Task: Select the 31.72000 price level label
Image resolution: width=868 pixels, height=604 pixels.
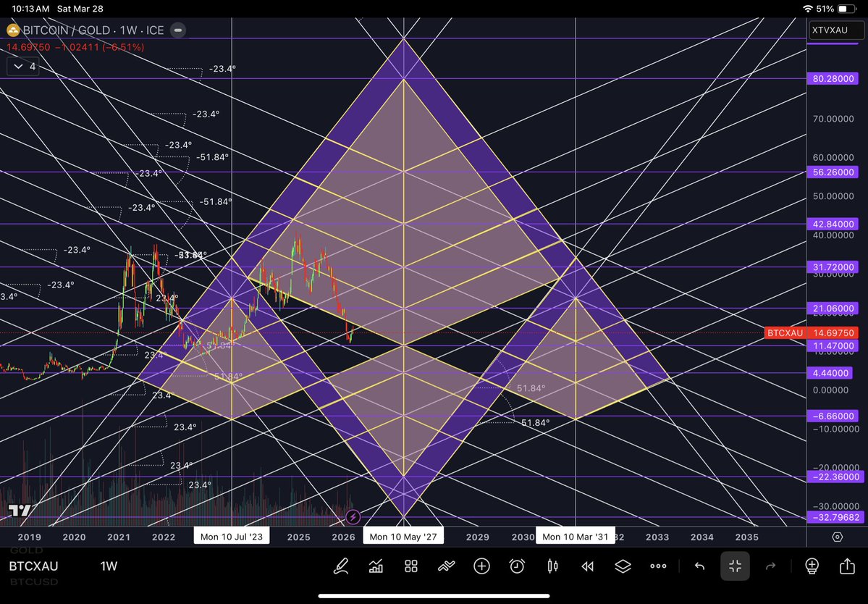Action: pyautogui.click(x=833, y=267)
